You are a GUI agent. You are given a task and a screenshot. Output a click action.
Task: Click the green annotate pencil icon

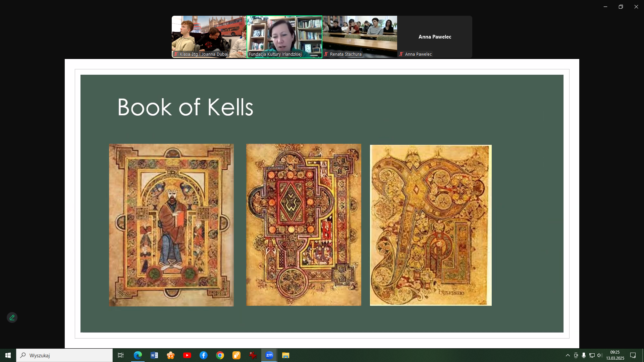coord(12,317)
